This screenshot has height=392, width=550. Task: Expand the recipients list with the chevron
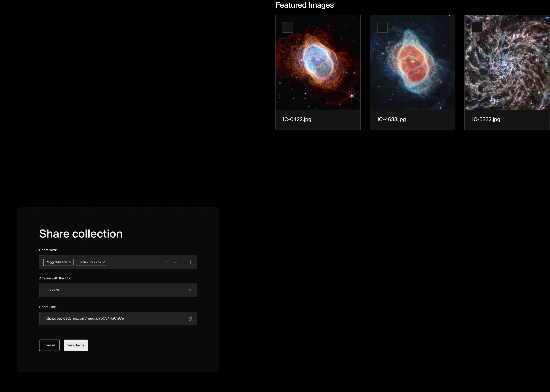click(x=175, y=262)
